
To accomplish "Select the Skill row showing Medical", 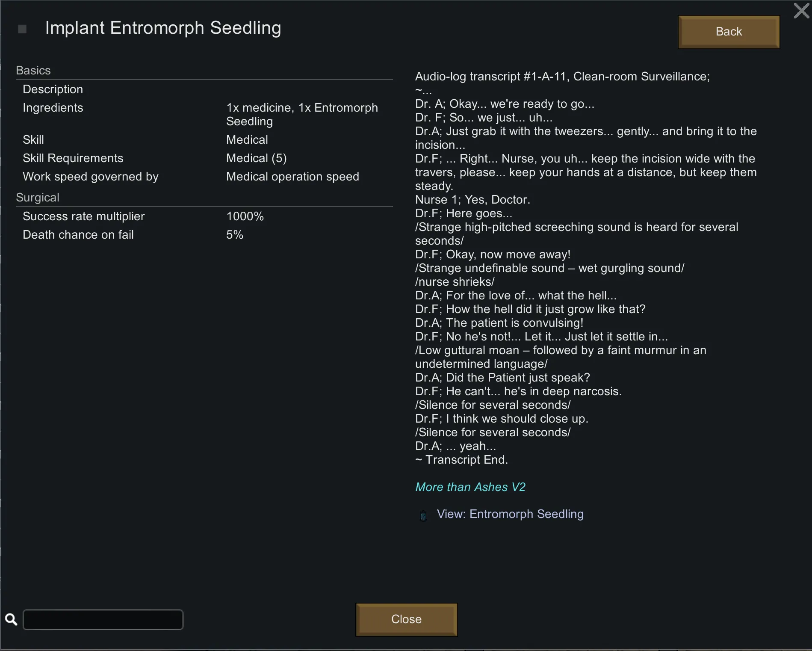I will [x=204, y=140].
